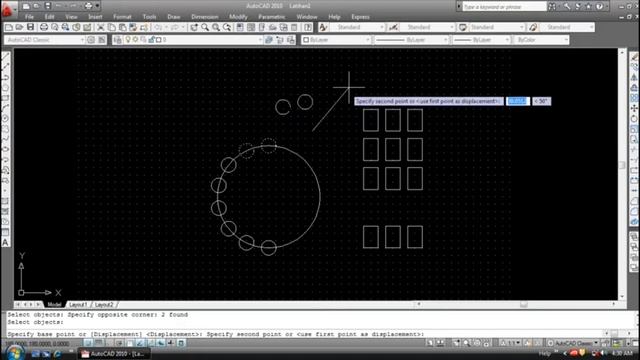This screenshot has width=640, height=360.
Task: Open the Modify menu
Action: 238,17
